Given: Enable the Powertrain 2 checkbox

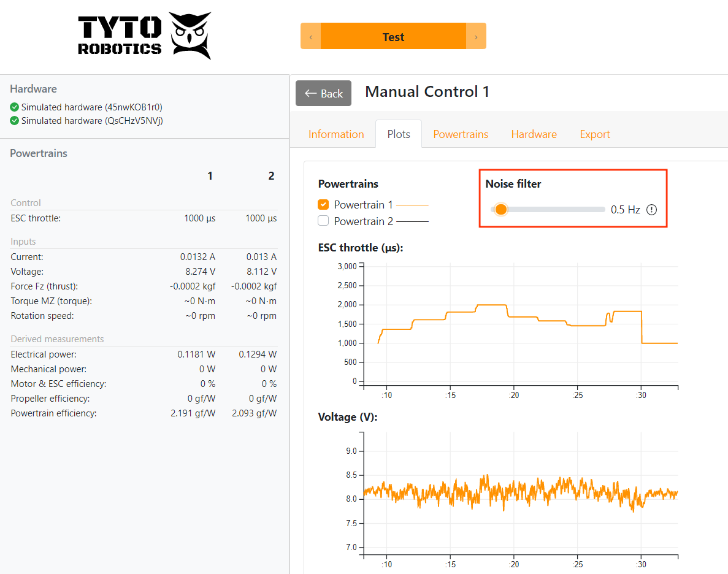Looking at the screenshot, I should [323, 220].
